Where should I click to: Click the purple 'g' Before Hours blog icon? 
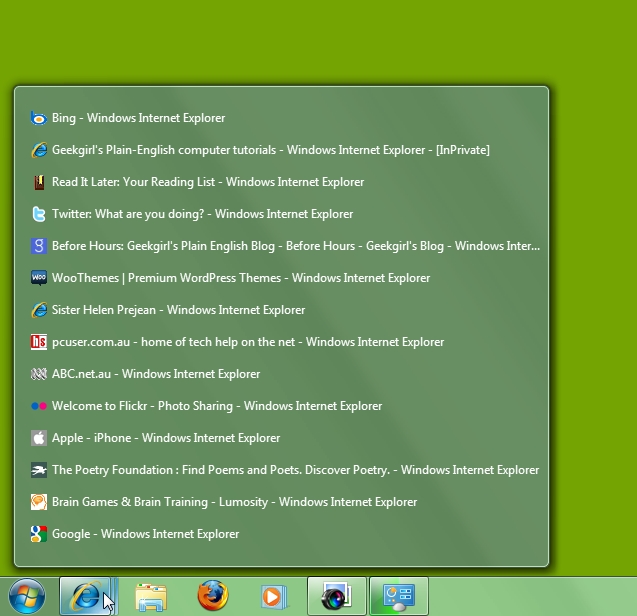point(39,246)
